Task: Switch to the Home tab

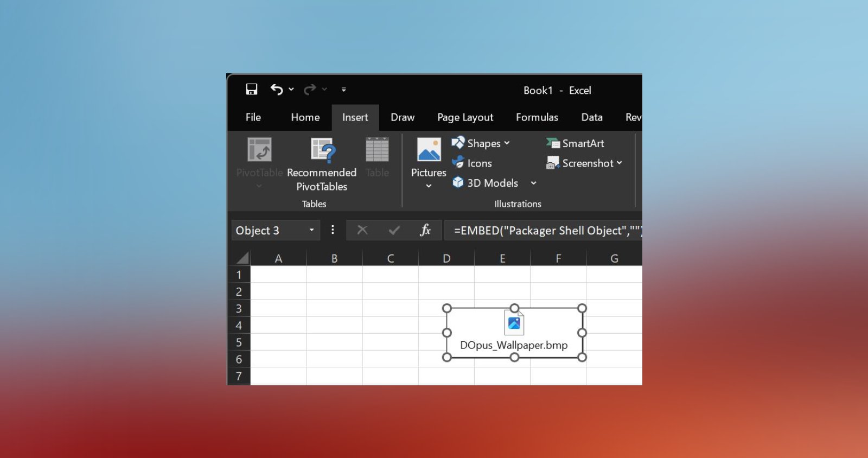Action: pos(305,117)
